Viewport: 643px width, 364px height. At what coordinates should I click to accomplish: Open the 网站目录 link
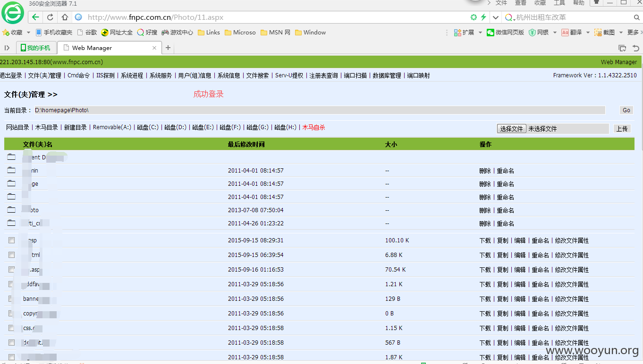(x=17, y=127)
